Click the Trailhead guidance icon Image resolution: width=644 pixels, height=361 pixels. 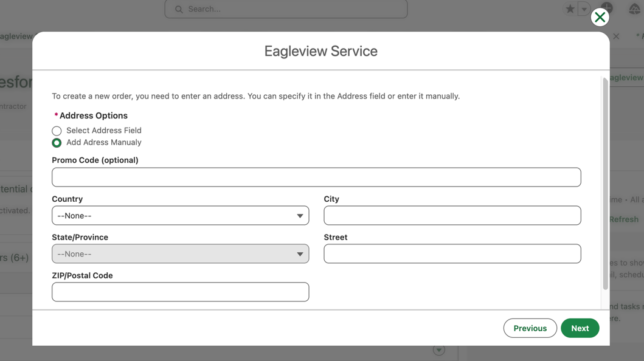point(634,9)
